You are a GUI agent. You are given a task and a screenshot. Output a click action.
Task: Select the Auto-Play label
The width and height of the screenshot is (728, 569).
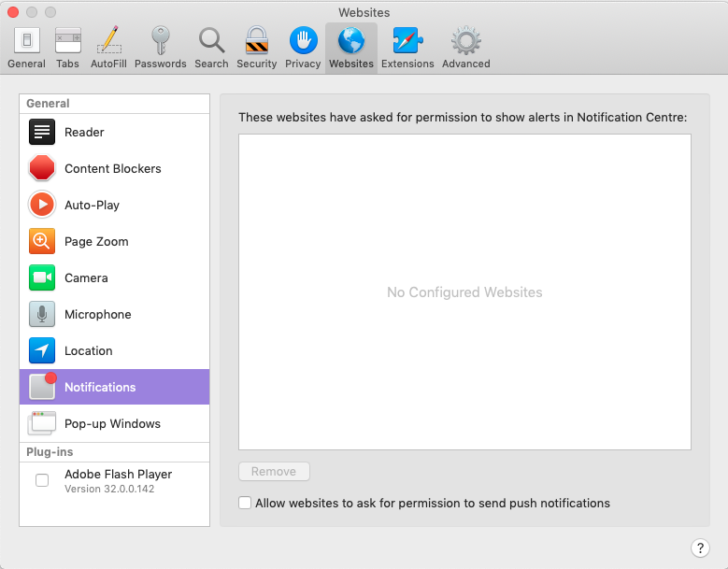pos(92,206)
